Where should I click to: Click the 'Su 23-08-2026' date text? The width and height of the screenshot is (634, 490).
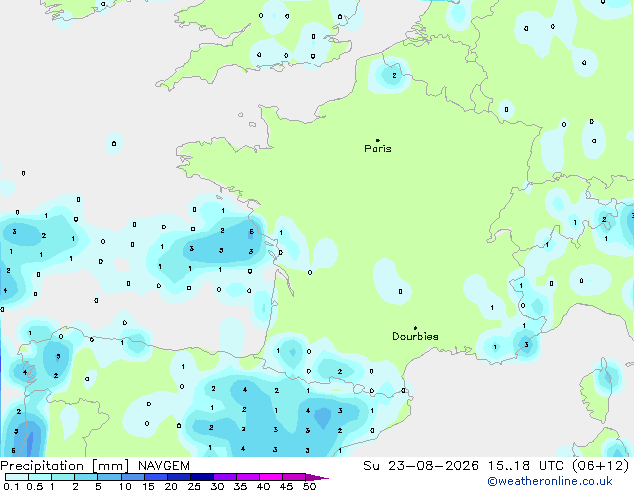(x=421, y=466)
